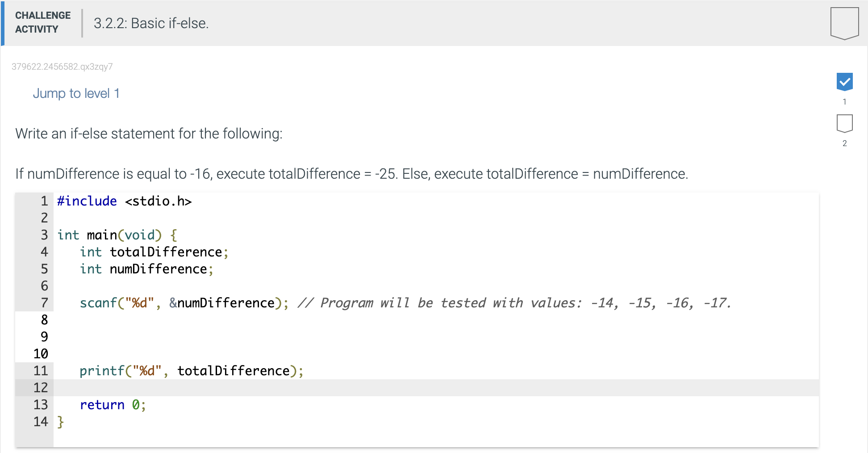Screen dimensions: 868x453
Task: Click the activity completion shield in header
Action: [x=844, y=23]
